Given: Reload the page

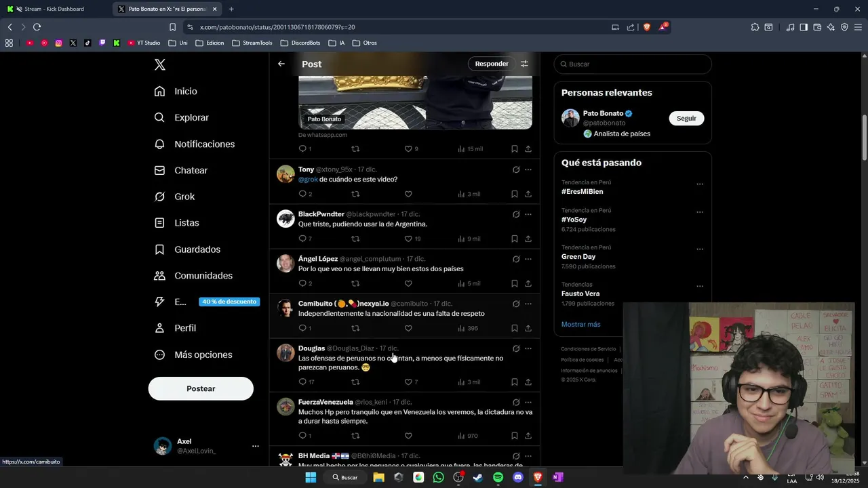Looking at the screenshot, I should pyautogui.click(x=37, y=27).
